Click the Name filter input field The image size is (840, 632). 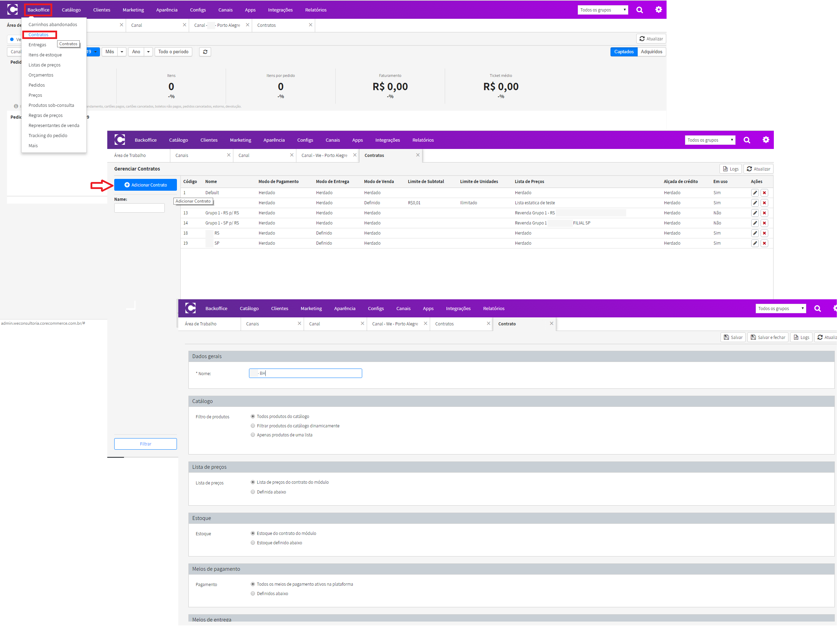pos(139,208)
